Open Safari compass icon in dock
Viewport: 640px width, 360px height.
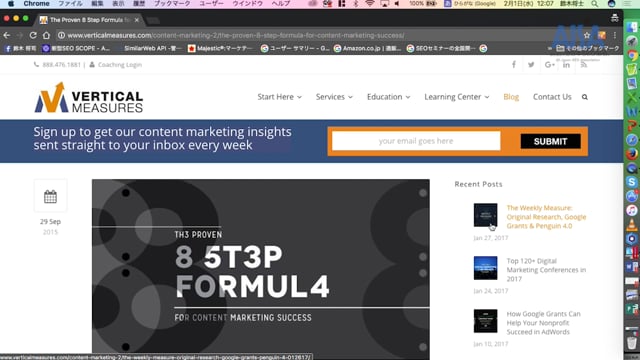632,140
